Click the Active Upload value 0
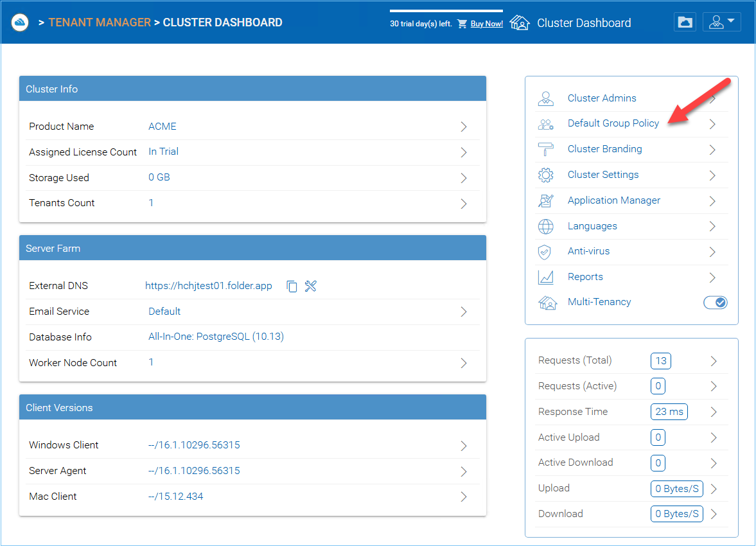Image resolution: width=756 pixels, height=546 pixels. pyautogui.click(x=658, y=437)
